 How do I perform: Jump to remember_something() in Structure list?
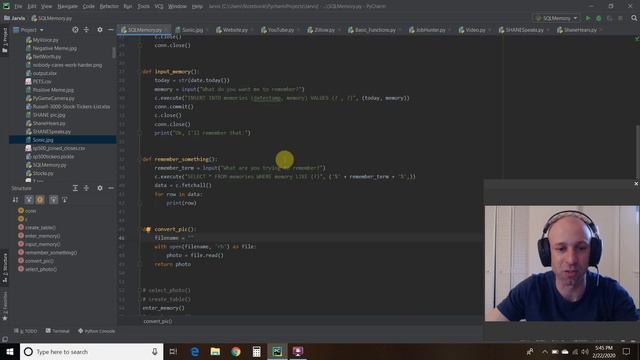[51, 253]
